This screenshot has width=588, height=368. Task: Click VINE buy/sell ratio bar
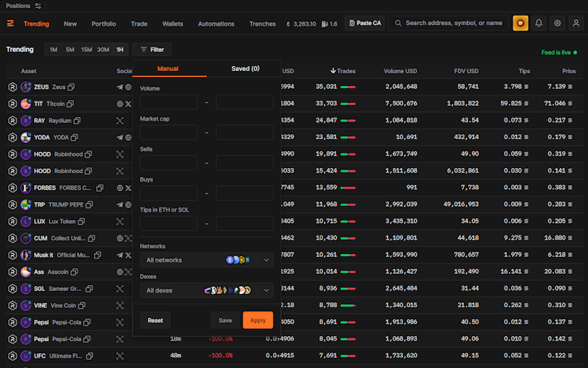(x=348, y=306)
